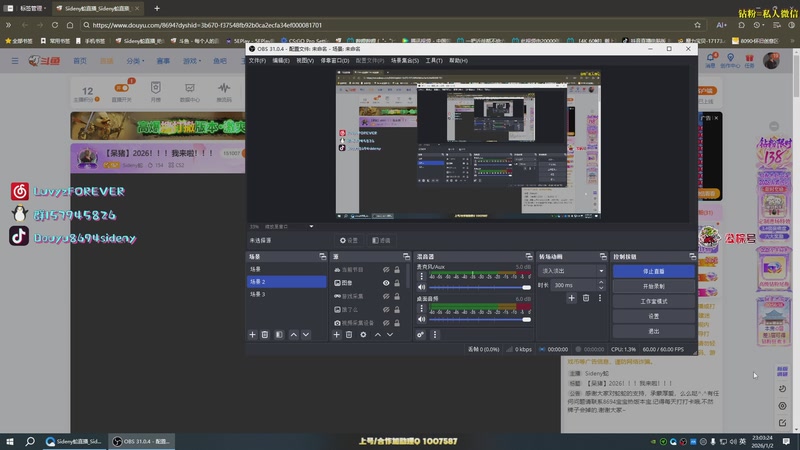Toggle visibility of 图像 source
The width and height of the screenshot is (800, 450).
pos(386,283)
